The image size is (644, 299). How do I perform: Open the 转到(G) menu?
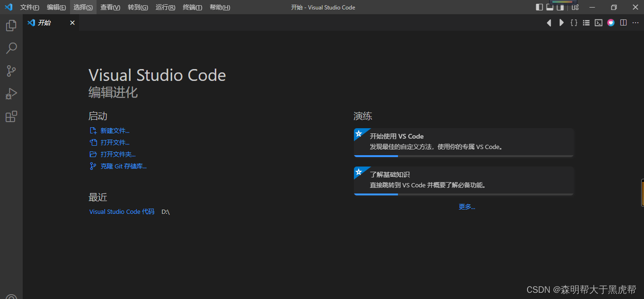point(138,7)
